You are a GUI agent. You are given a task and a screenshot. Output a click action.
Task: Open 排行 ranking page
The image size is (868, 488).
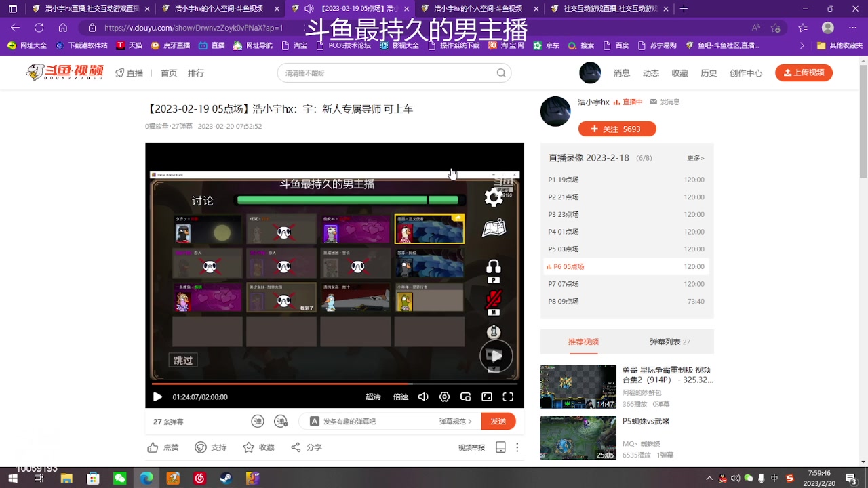pyautogui.click(x=196, y=73)
